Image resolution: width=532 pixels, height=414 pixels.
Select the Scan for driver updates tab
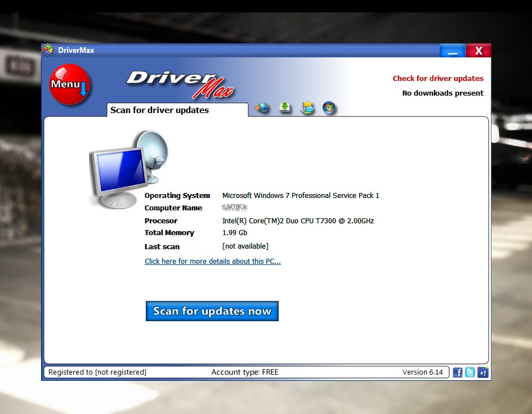(x=177, y=110)
